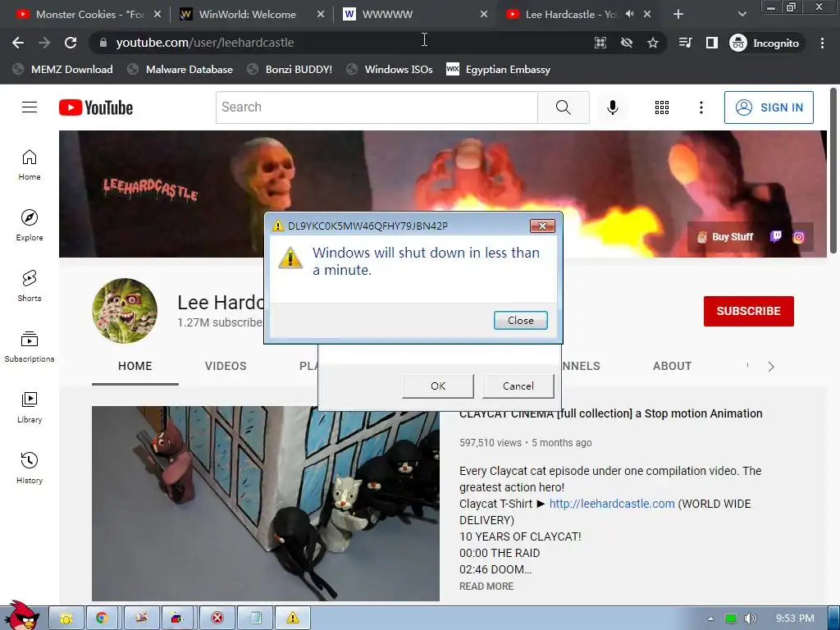Click the address bar showing youtube.com/user/leehardcastle
Image resolution: width=840 pixels, height=630 pixels.
343,43
